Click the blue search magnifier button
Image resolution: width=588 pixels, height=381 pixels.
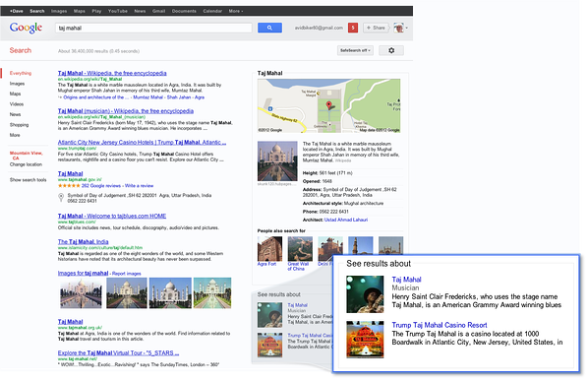269,28
